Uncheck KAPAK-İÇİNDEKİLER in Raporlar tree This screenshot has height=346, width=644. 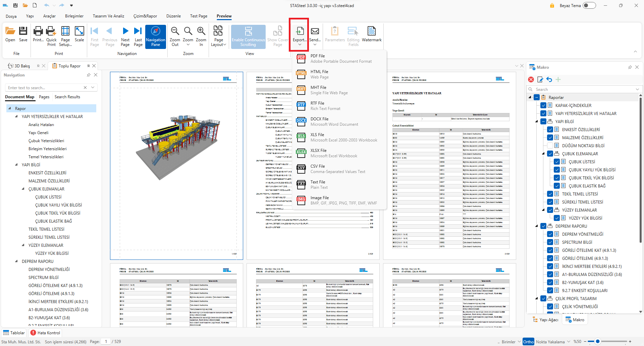(543, 105)
